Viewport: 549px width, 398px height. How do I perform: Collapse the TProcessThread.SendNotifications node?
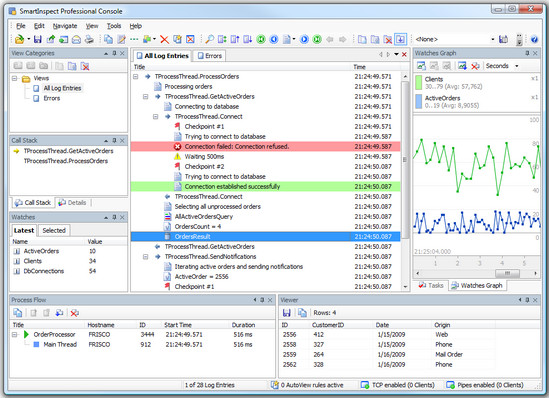point(146,257)
